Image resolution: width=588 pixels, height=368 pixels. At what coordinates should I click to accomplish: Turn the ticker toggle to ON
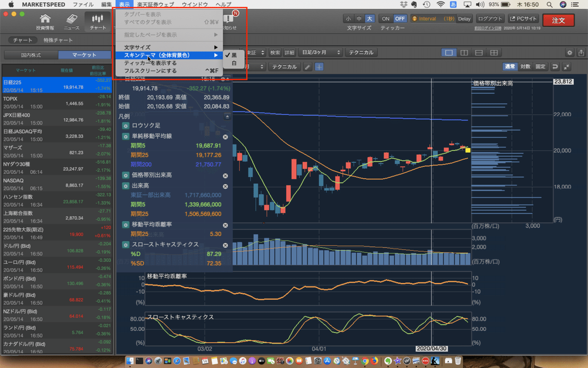point(386,18)
